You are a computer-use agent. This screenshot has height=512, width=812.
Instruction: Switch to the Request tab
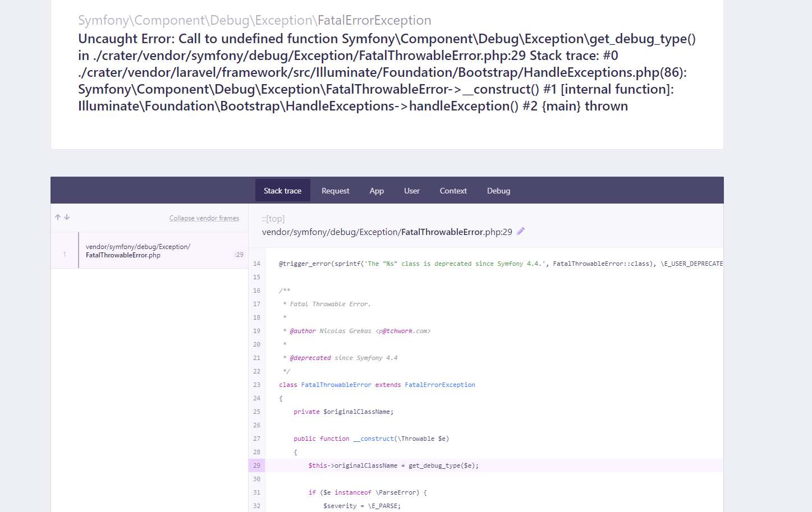tap(335, 190)
